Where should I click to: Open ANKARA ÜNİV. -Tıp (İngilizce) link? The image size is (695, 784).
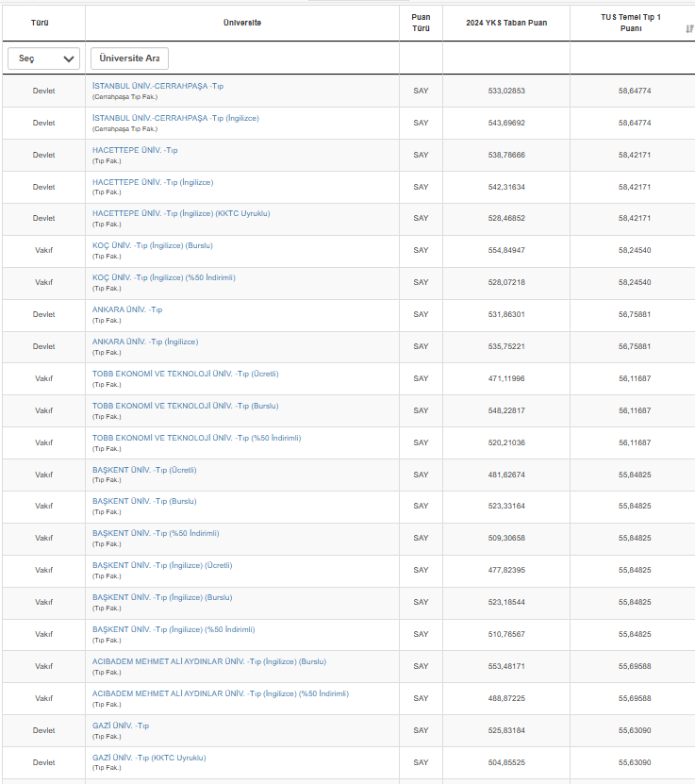pyautogui.click(x=145, y=342)
